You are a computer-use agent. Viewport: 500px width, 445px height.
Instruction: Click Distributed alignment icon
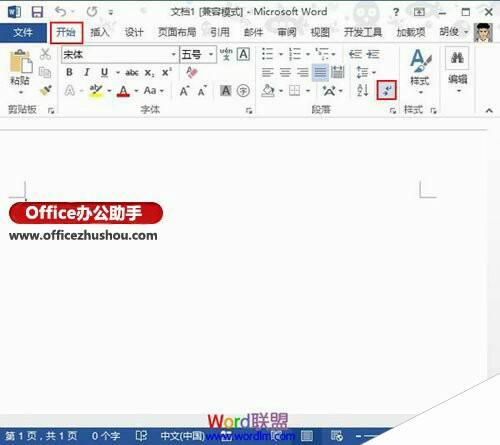point(338,72)
